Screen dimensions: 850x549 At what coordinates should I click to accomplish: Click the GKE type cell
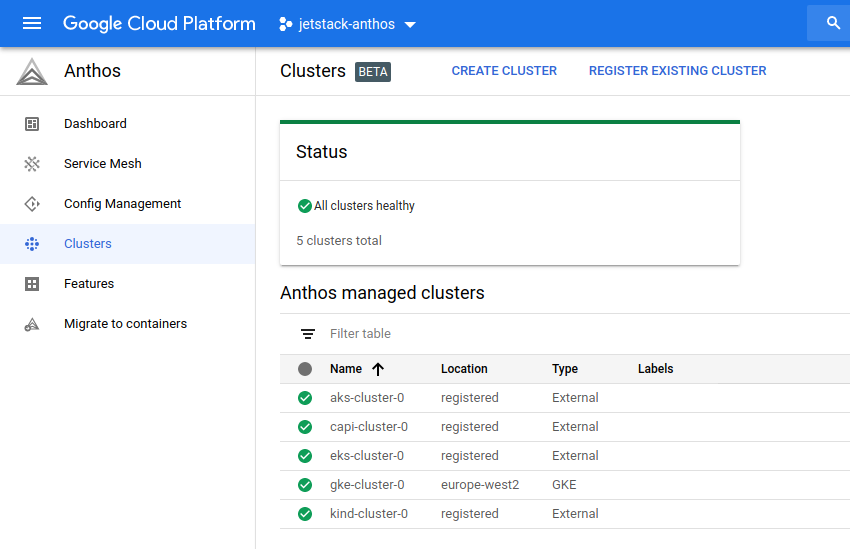click(x=564, y=485)
